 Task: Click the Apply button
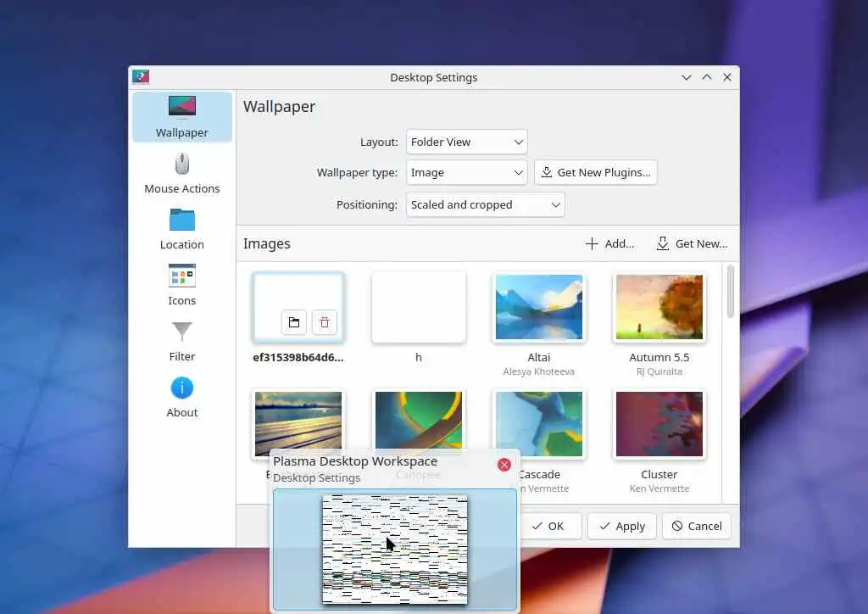pos(622,526)
